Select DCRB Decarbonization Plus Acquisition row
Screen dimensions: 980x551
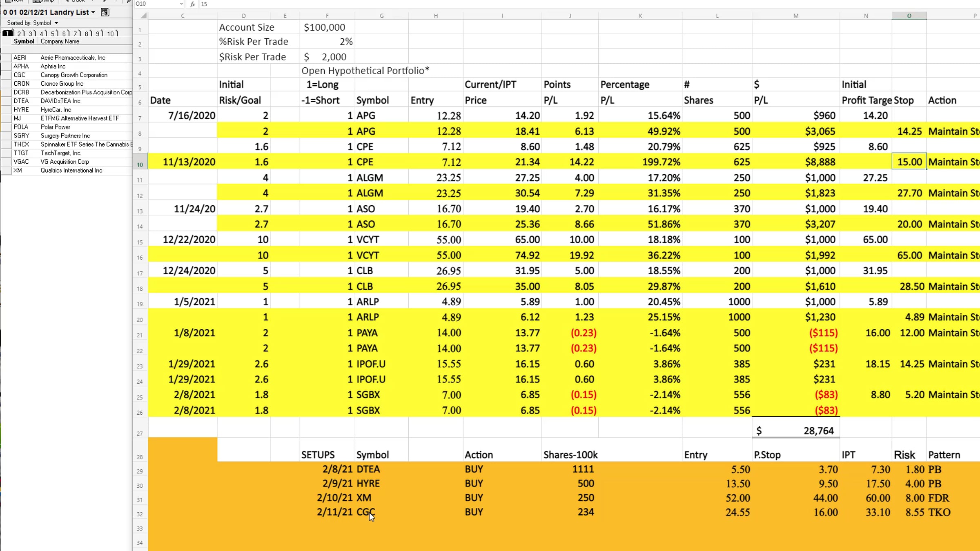pos(67,92)
